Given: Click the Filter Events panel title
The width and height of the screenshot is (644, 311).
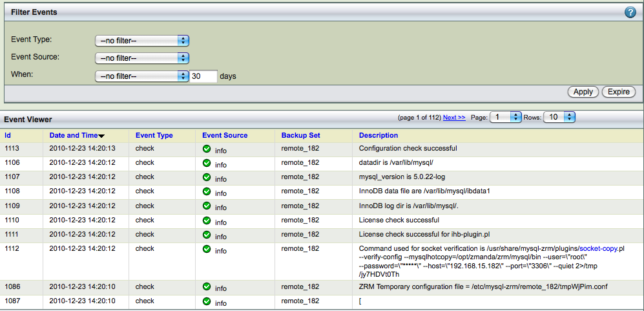Looking at the screenshot, I should (34, 12).
